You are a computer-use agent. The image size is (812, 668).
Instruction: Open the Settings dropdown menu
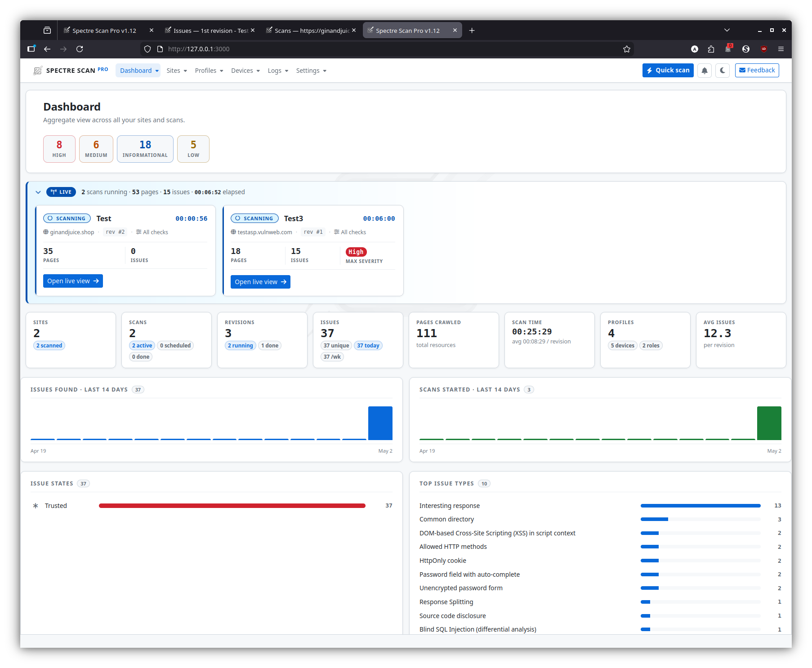tap(311, 71)
